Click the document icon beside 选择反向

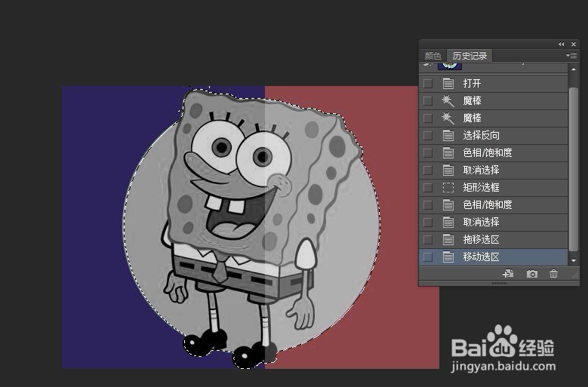pyautogui.click(x=448, y=135)
